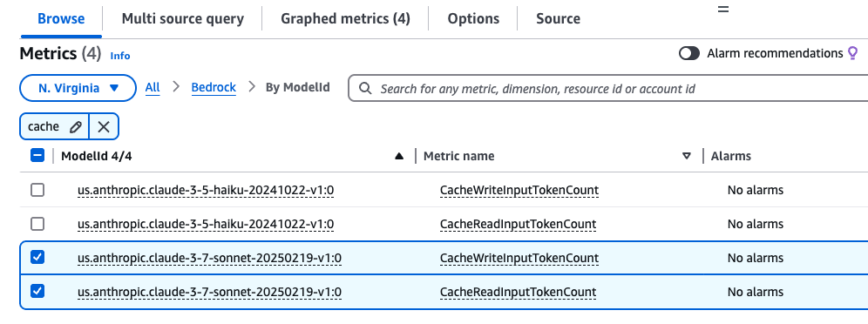The image size is (868, 324).
Task: Check the haiku CacheWriteInputTokenCount row checkbox
Action: pyautogui.click(x=37, y=190)
